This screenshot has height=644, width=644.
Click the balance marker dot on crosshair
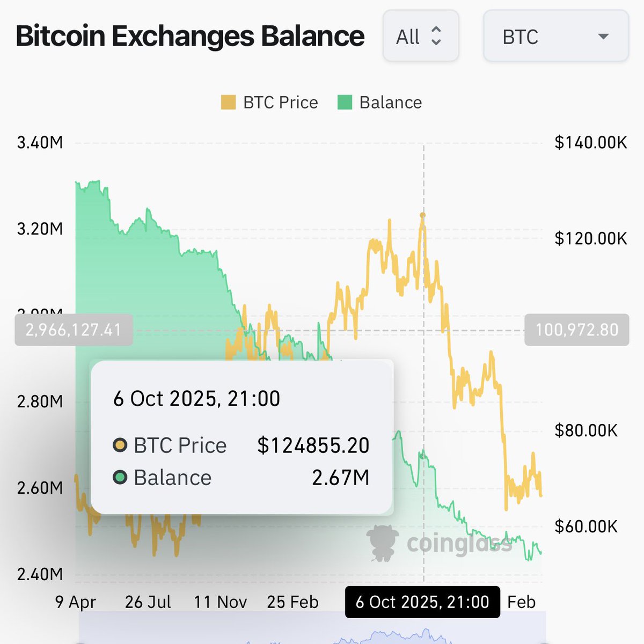click(423, 455)
